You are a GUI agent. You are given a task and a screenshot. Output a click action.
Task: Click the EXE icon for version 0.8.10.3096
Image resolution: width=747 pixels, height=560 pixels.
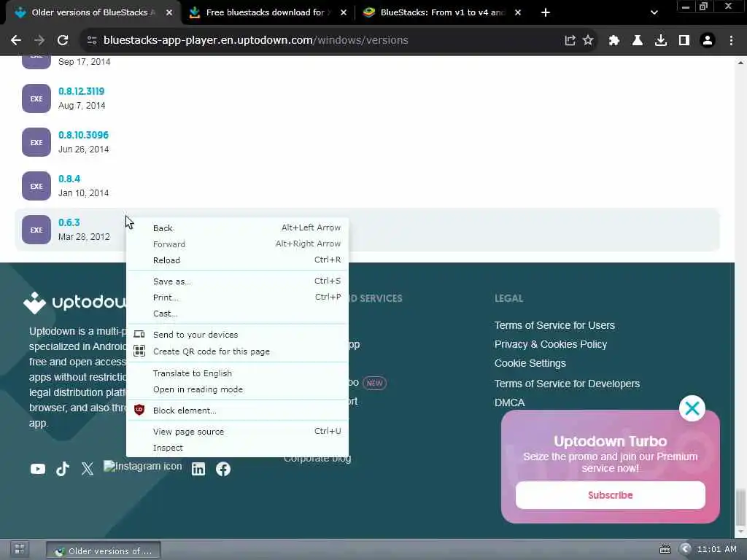point(36,142)
